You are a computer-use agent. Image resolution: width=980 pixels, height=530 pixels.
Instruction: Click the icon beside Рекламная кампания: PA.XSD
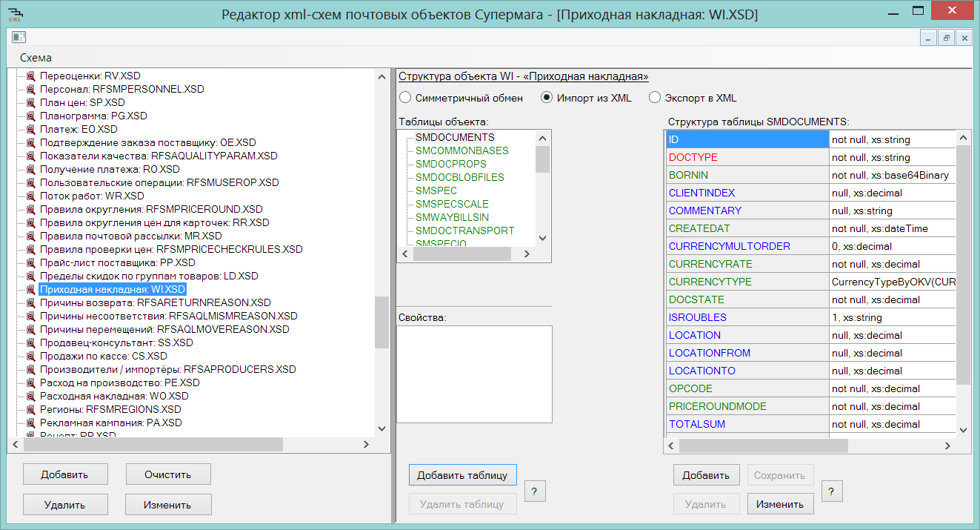31,423
